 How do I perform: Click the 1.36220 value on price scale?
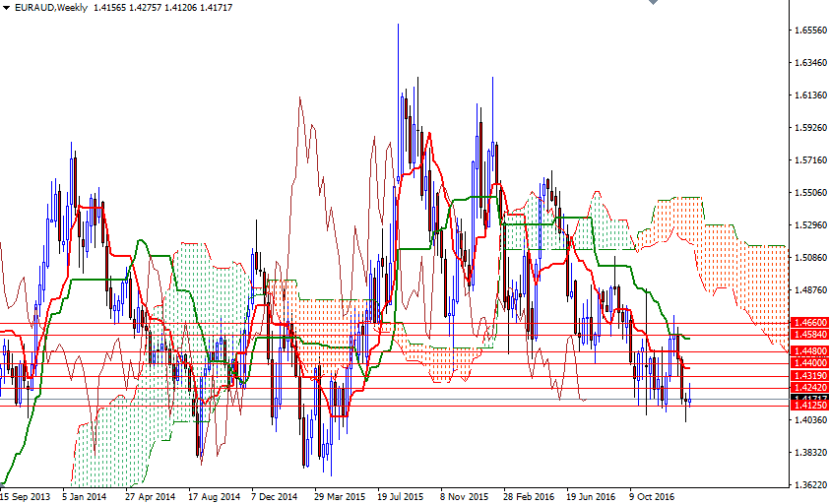coord(810,484)
